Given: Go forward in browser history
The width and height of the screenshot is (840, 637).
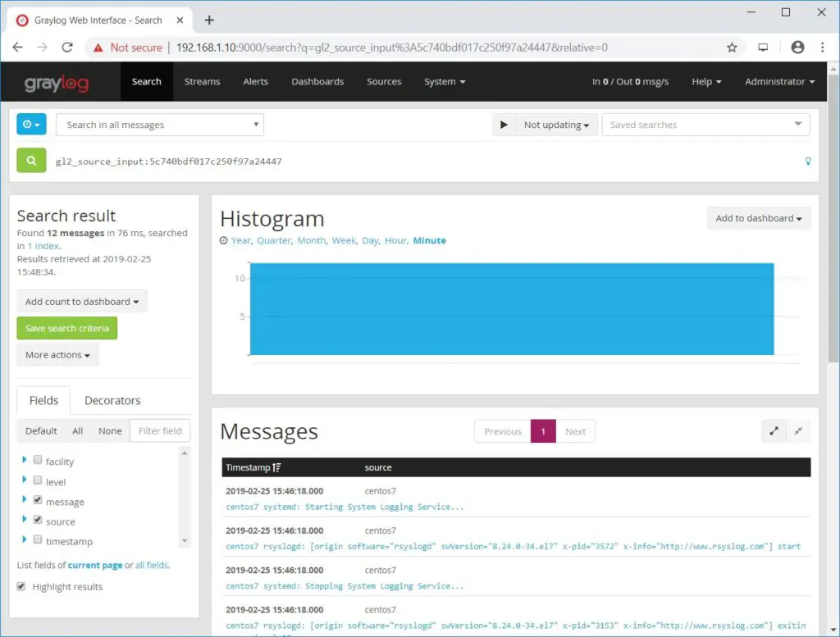Looking at the screenshot, I should click(43, 47).
